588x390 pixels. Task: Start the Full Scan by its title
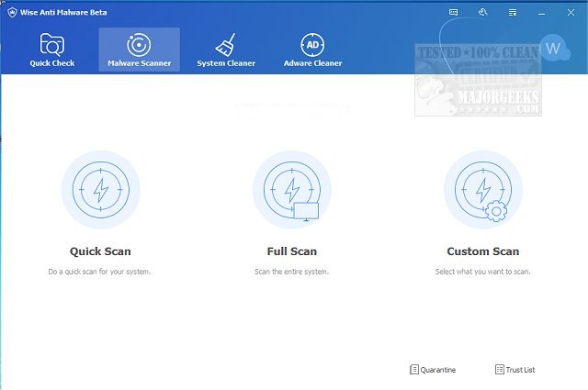pyautogui.click(x=292, y=251)
